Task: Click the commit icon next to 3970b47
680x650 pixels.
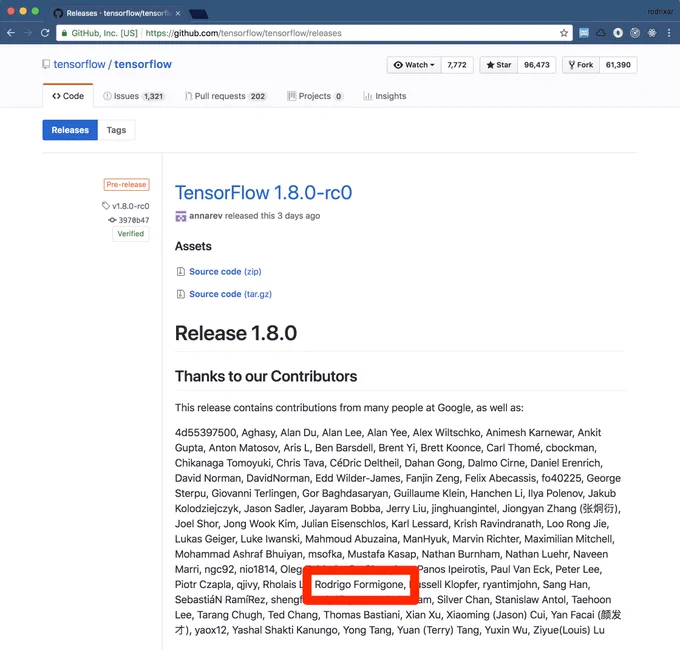Action: 112,220
